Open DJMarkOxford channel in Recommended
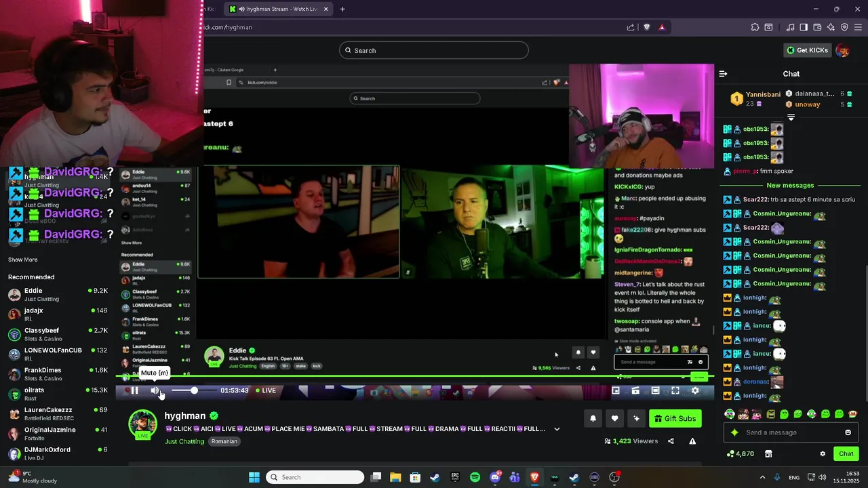This screenshot has width=868, height=488. coord(58,453)
